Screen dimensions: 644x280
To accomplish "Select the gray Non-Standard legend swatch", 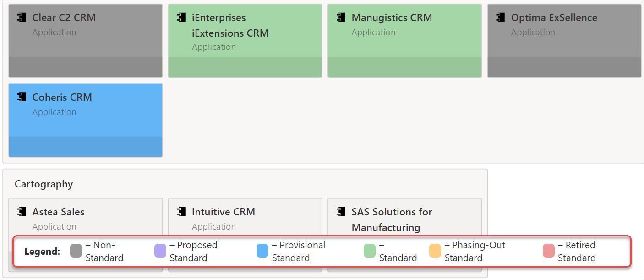I will coord(76,251).
